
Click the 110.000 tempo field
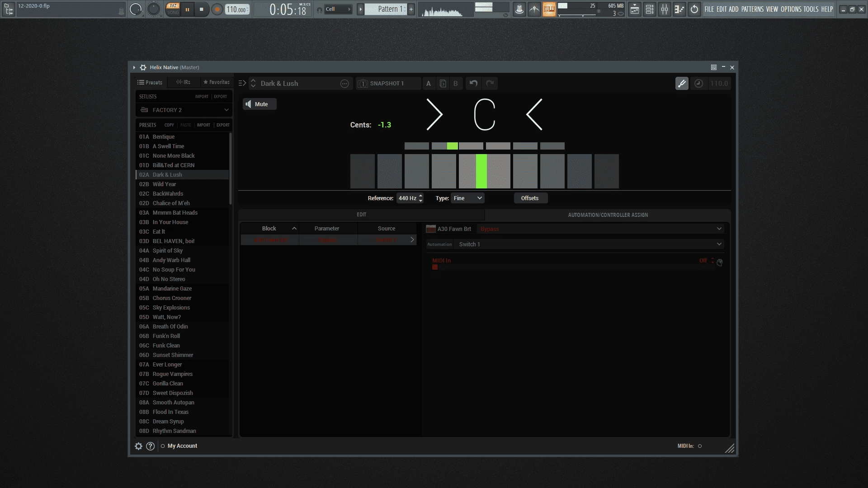tap(237, 9)
